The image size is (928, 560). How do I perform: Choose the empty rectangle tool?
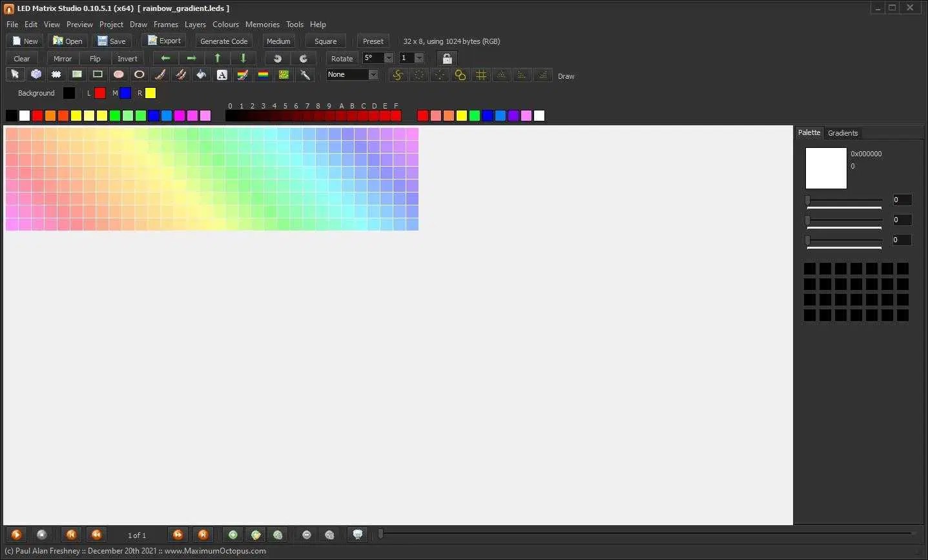click(98, 75)
